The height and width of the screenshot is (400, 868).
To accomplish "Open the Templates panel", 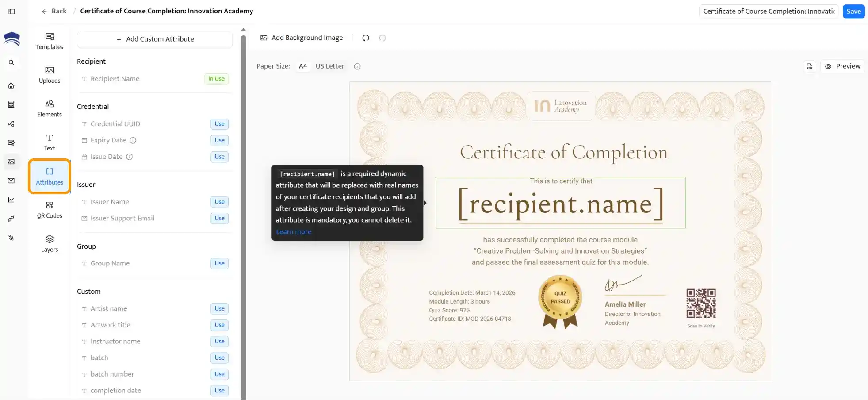I will coord(50,41).
